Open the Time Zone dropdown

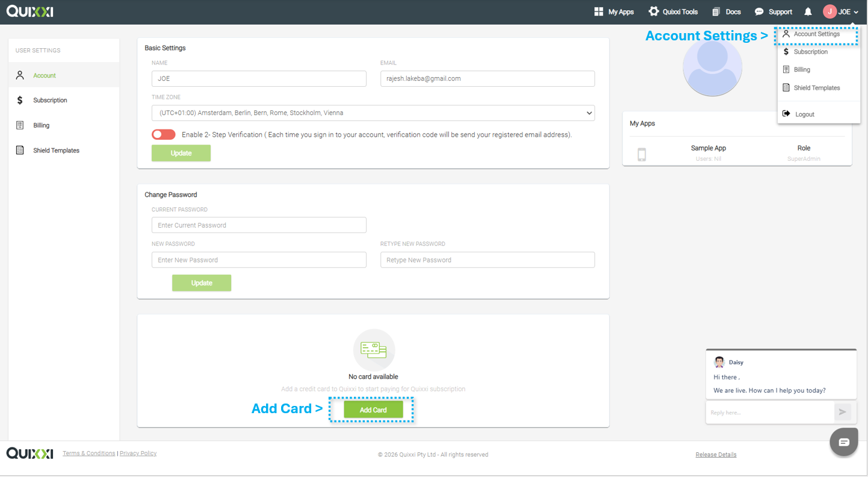pos(373,113)
